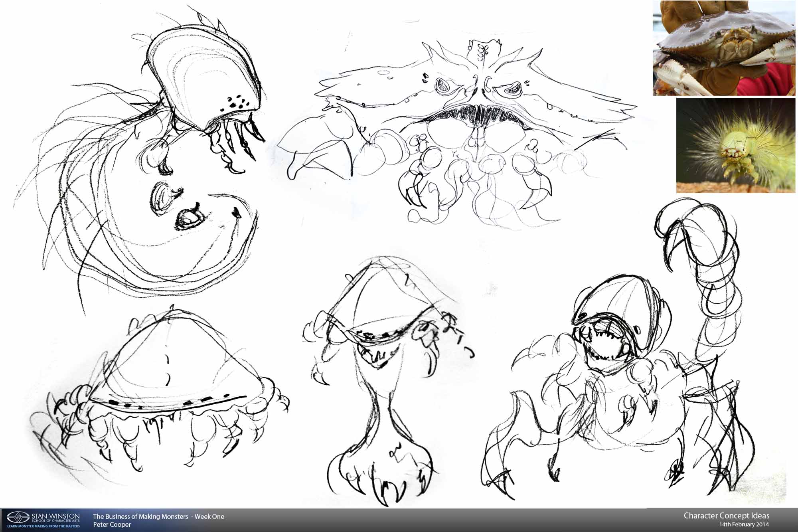Click the '14th February 2014' date text
The width and height of the screenshot is (798, 532).
[x=744, y=524]
